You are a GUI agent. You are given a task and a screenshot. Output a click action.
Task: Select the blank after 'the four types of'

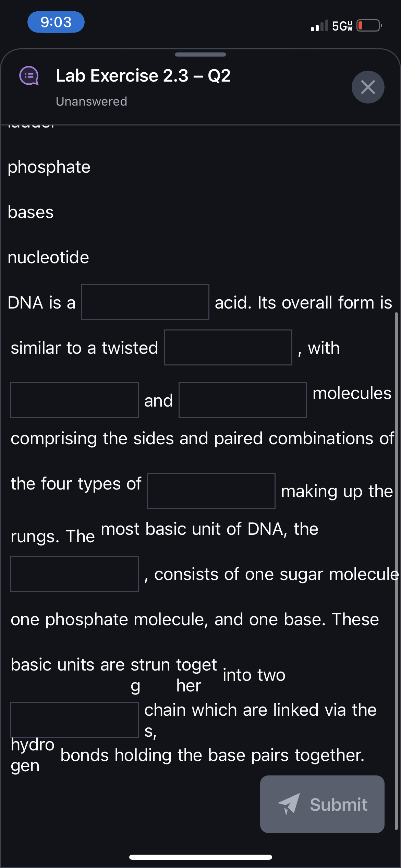(x=211, y=491)
